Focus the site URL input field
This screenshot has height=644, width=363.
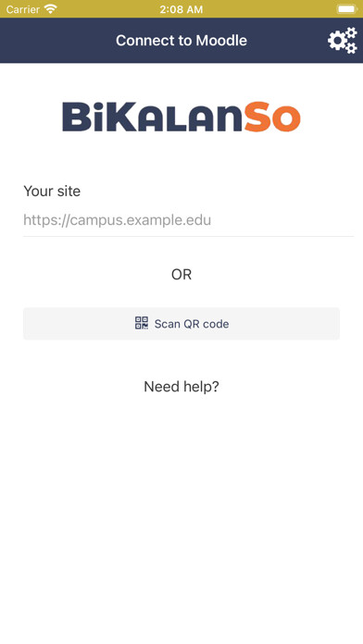pyautogui.click(x=188, y=220)
